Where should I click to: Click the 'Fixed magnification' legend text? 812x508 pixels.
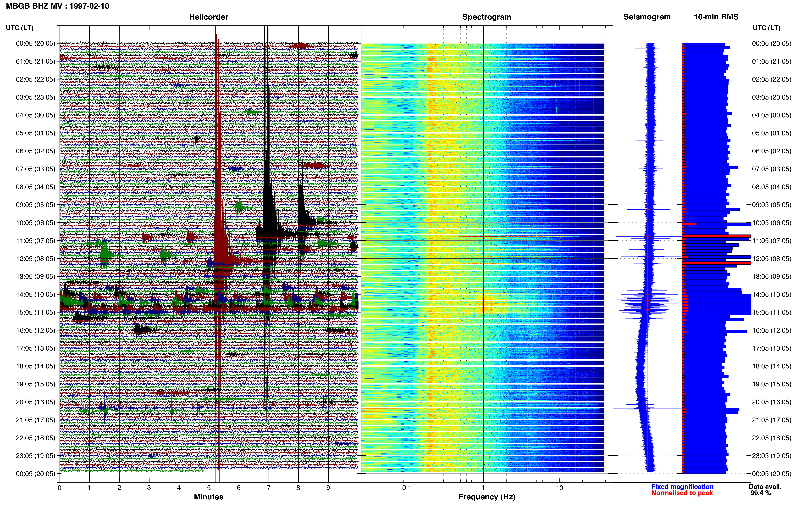pos(682,487)
